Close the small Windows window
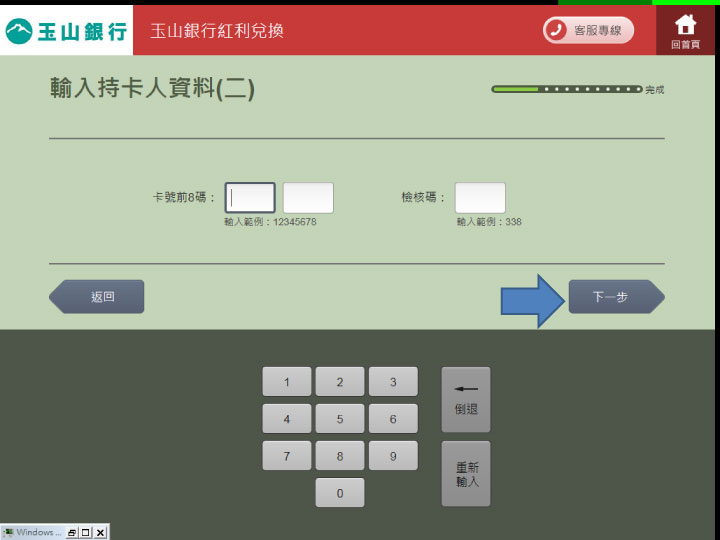This screenshot has height=540, width=720. (101, 533)
